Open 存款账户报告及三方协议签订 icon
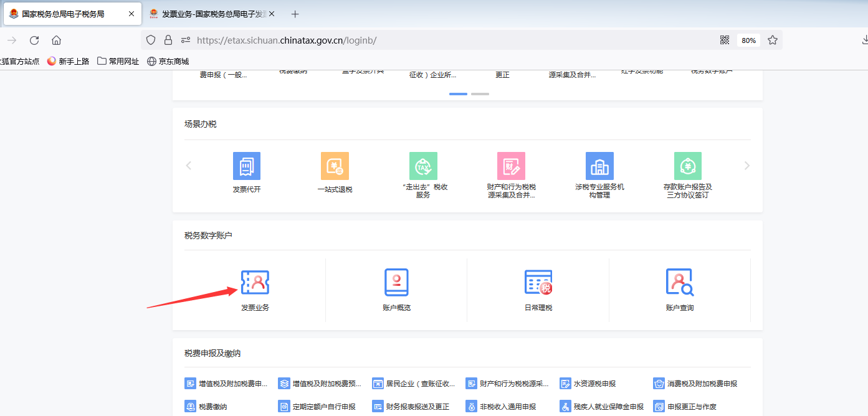868x416 pixels. click(x=687, y=166)
